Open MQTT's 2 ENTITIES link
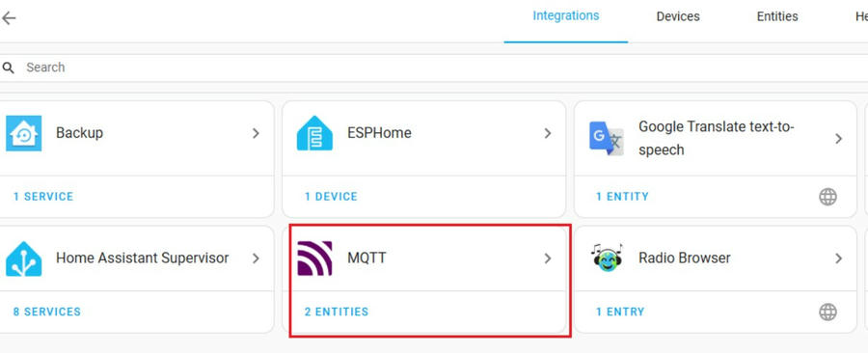 [337, 312]
